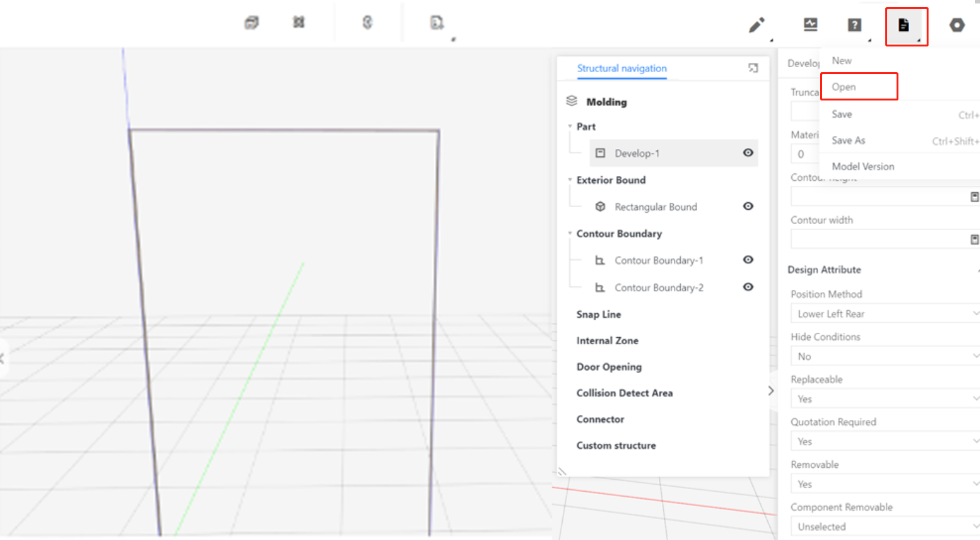The height and width of the screenshot is (540, 980).
Task: Open the Position Method dropdown
Action: pos(885,313)
